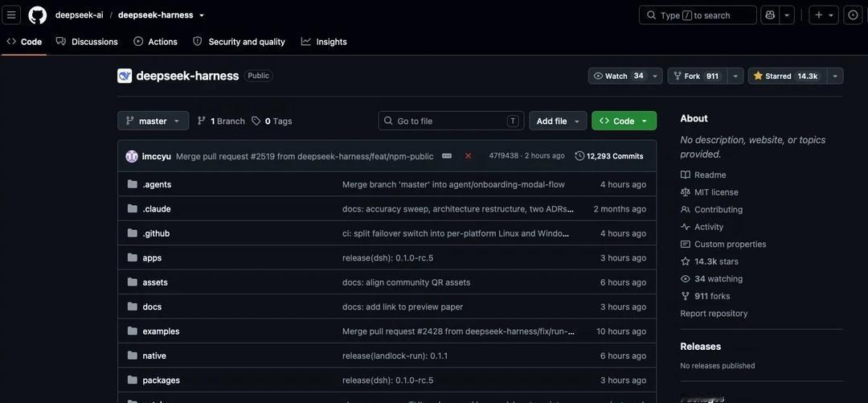Screen dimensions: 868x403
Task: Click the .github folder icon
Action: click(133, 233)
